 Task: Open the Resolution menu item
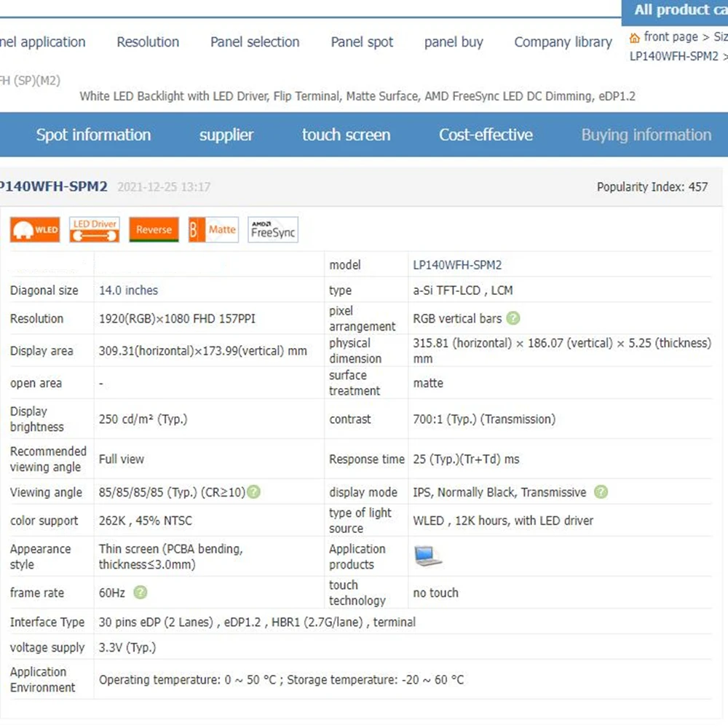(148, 41)
